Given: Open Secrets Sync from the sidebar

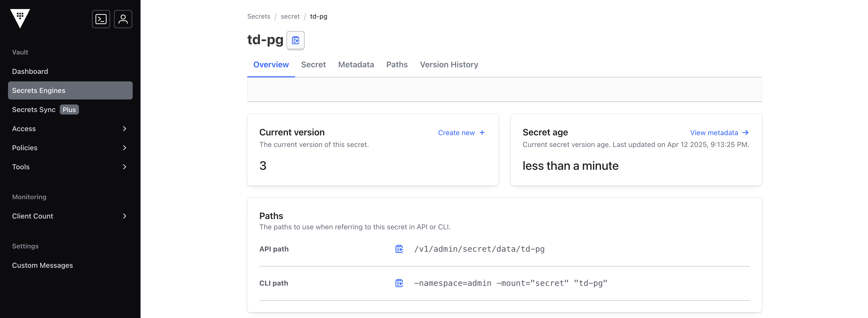Looking at the screenshot, I should coord(34,109).
